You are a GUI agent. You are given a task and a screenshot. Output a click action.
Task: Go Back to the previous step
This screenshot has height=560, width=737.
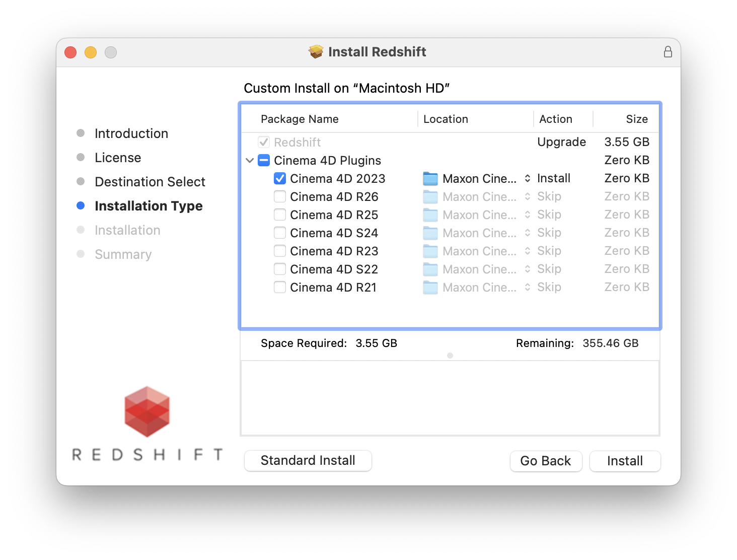(x=546, y=461)
